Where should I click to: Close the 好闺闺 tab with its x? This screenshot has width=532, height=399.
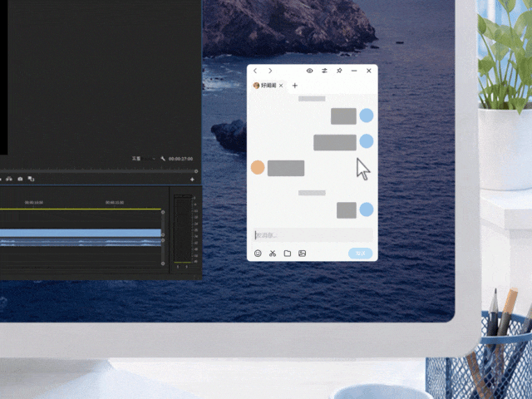pyautogui.click(x=281, y=86)
